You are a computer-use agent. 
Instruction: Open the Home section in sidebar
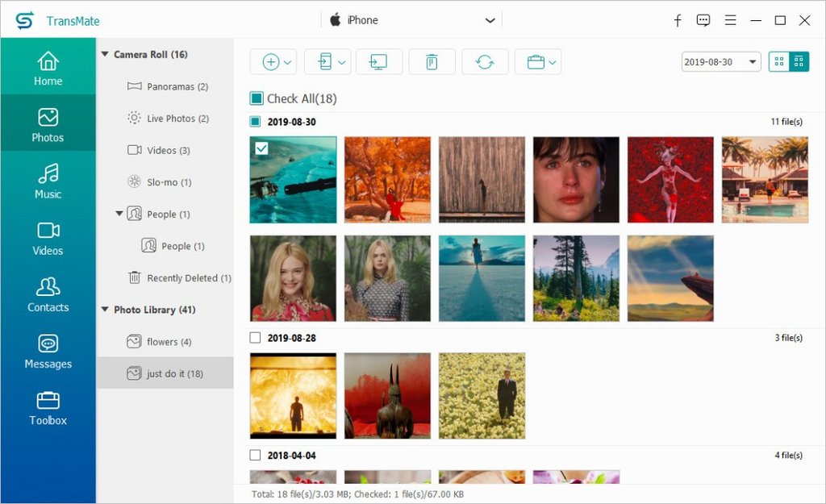point(48,68)
